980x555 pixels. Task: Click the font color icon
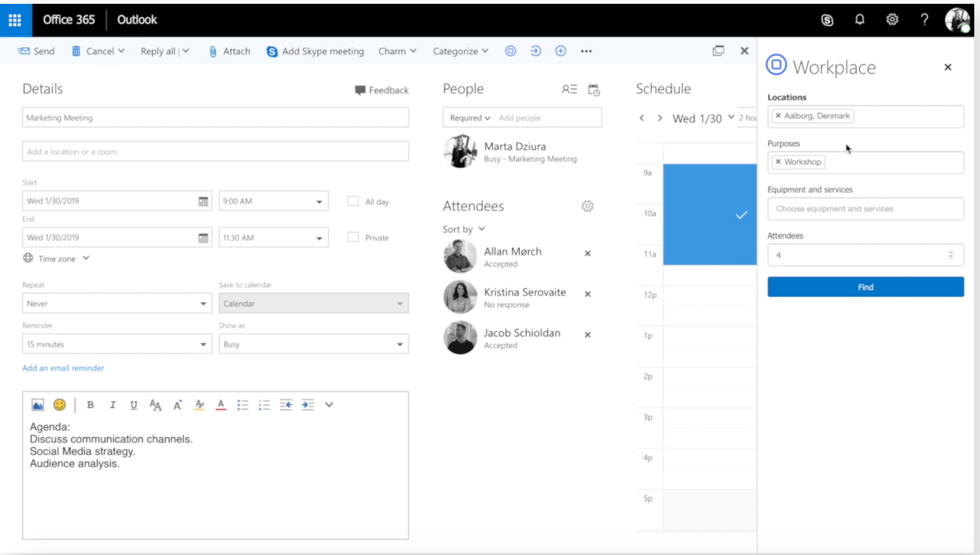pos(221,405)
